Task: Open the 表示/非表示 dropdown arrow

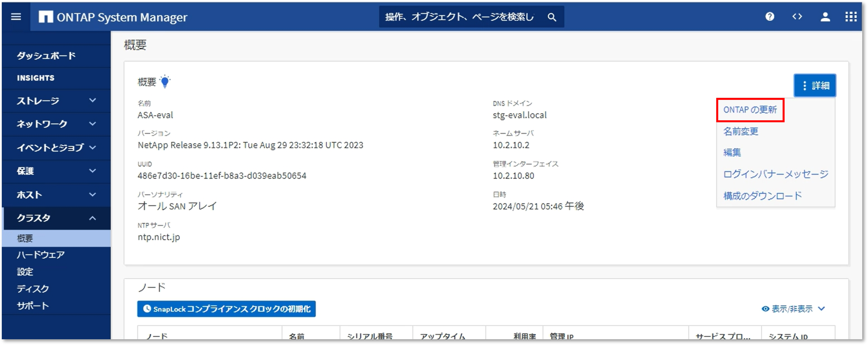Action: click(x=821, y=309)
